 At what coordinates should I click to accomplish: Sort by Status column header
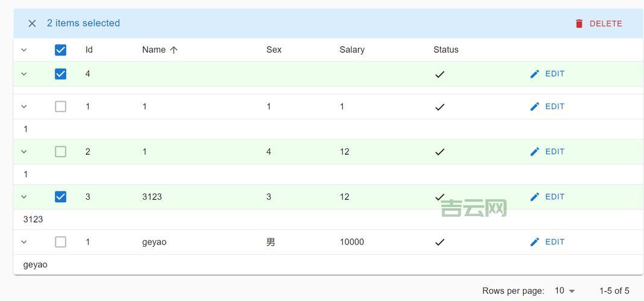click(x=446, y=50)
